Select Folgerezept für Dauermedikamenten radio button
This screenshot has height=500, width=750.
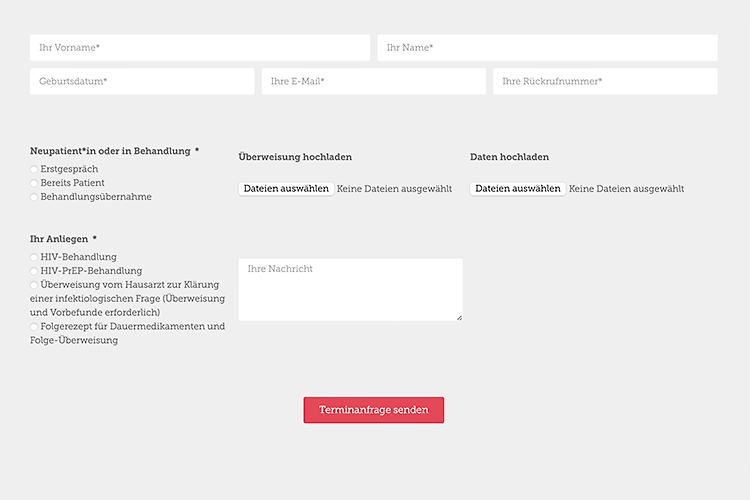[35, 327]
